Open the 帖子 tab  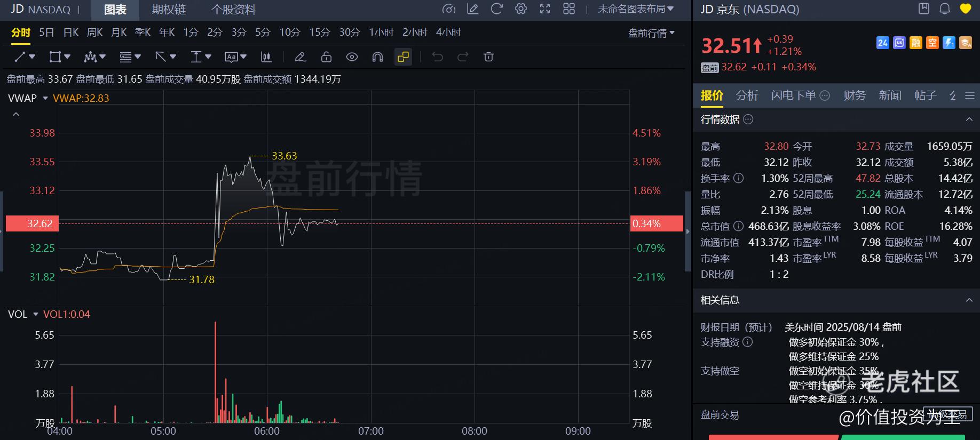[925, 95]
